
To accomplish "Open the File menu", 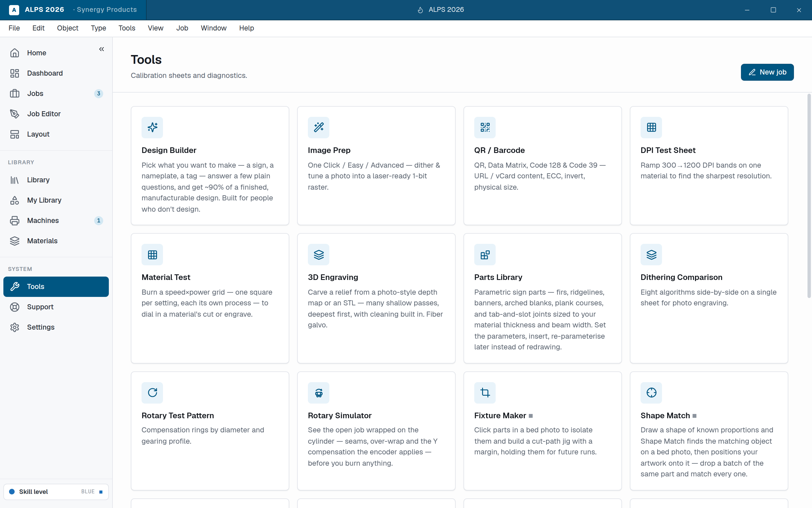I will [14, 28].
